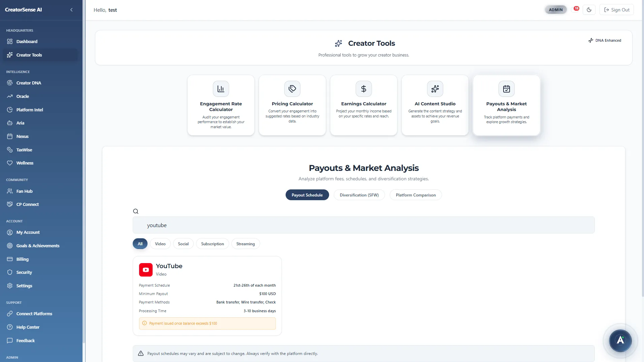The height and width of the screenshot is (362, 644).
Task: Open the AI Content Studio sparkle icon
Action: tap(435, 88)
